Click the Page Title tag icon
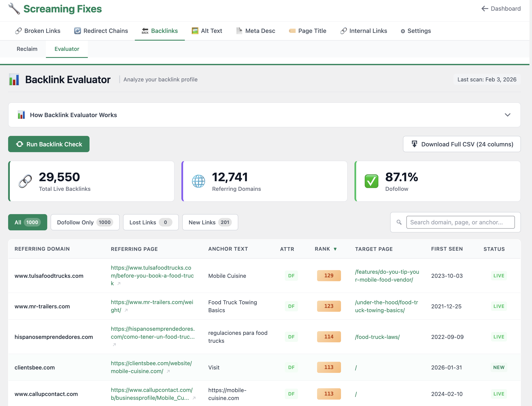 coord(292,31)
